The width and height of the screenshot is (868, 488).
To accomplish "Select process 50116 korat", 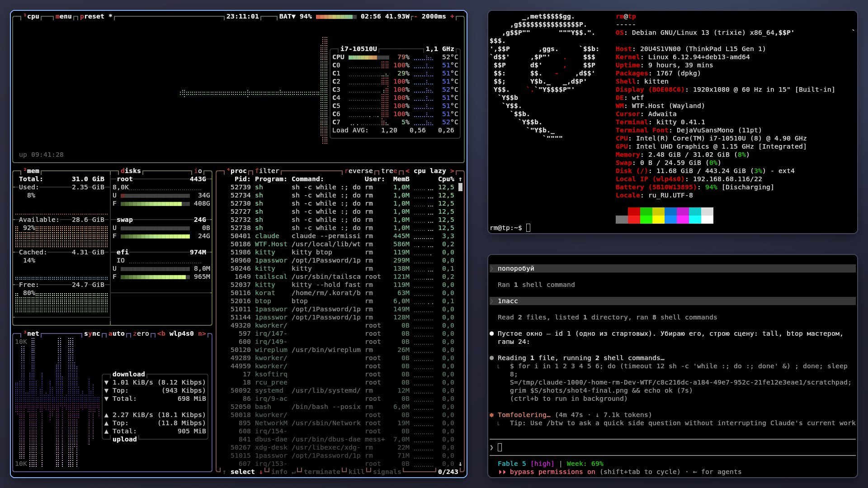I will 342,293.
